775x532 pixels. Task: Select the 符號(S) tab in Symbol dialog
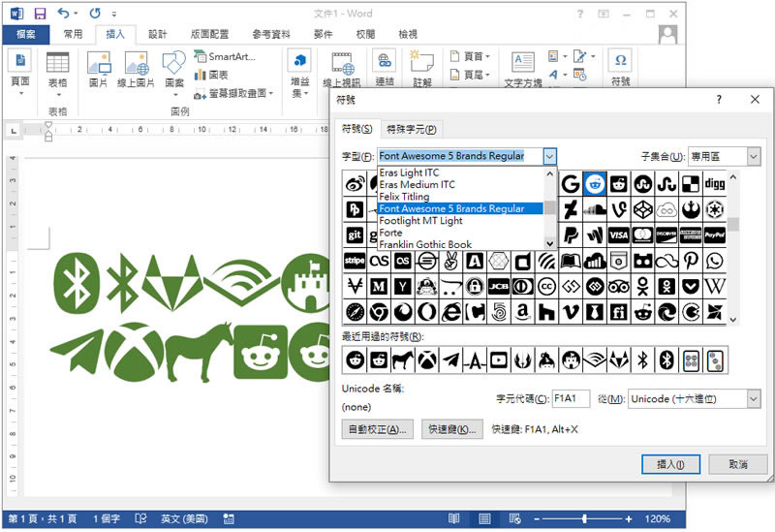[x=356, y=129]
